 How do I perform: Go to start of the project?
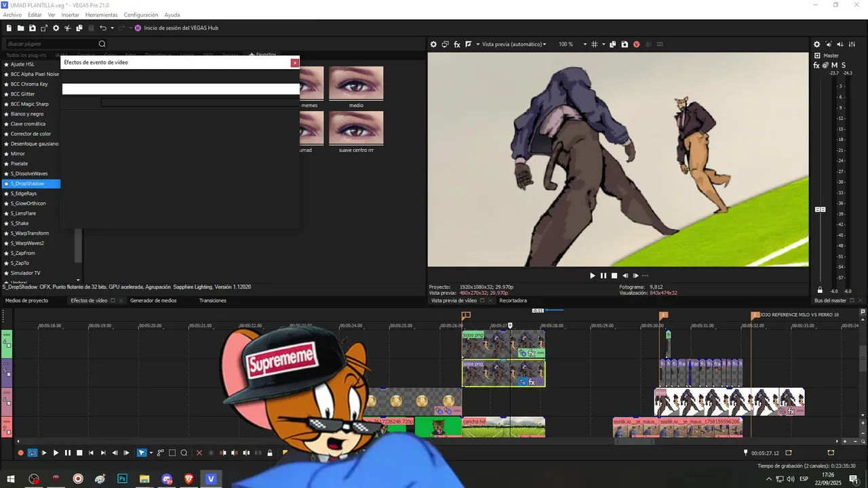point(91,453)
